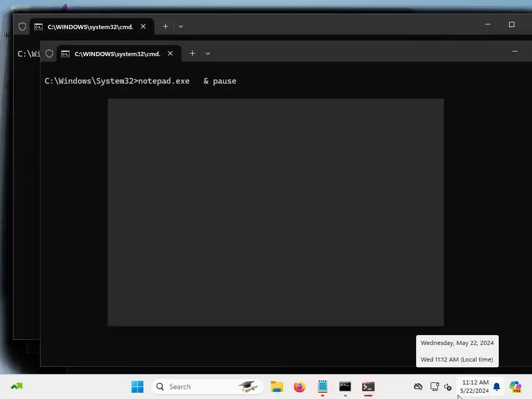Expand tab dropdown in front cmd window

[208, 54]
